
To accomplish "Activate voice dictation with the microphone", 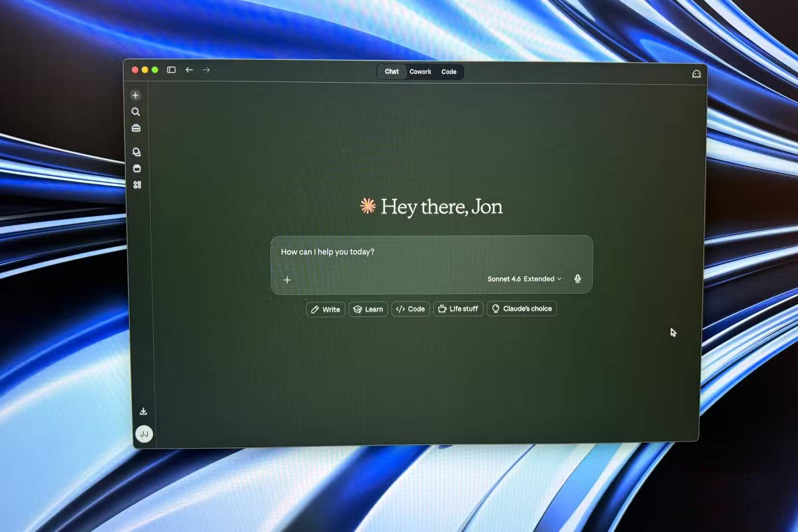I will (577, 279).
